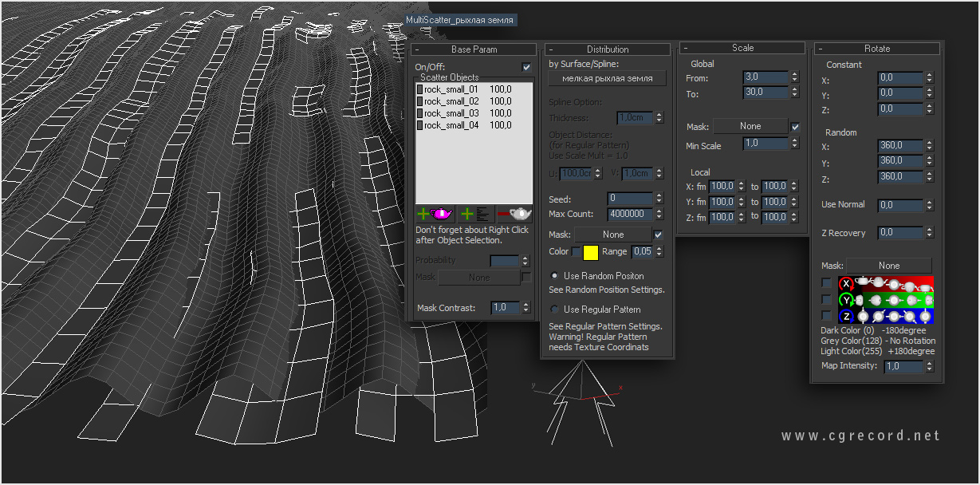The image size is (980, 485).
Task: Click the Random X rotation field
Action: [x=900, y=146]
